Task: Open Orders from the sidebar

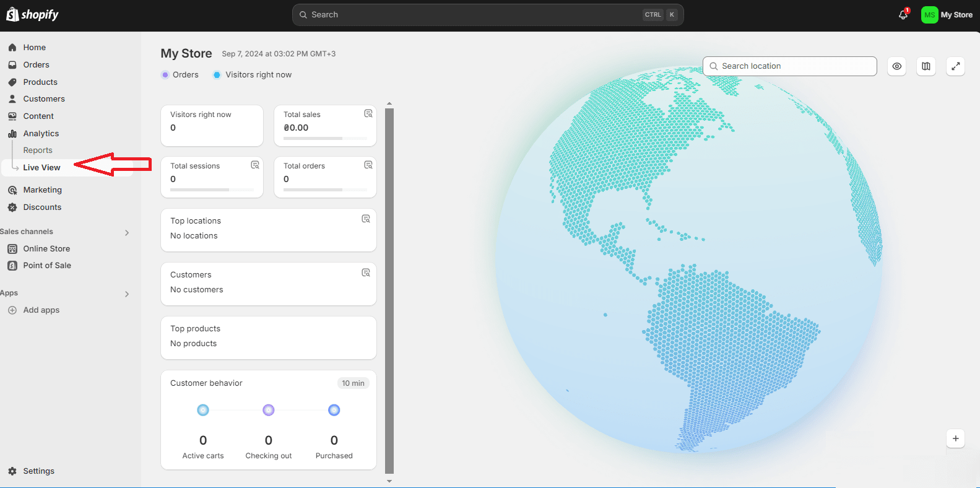Action: tap(36, 64)
